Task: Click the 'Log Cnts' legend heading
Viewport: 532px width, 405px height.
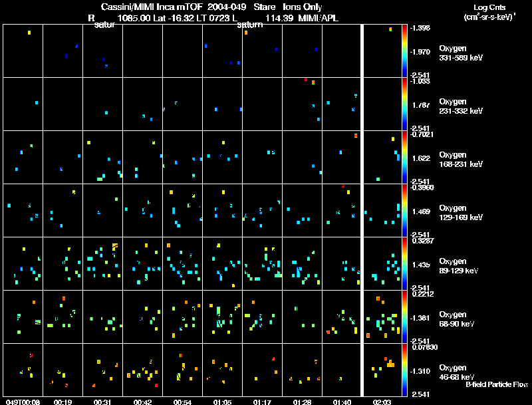Action: click(489, 7)
